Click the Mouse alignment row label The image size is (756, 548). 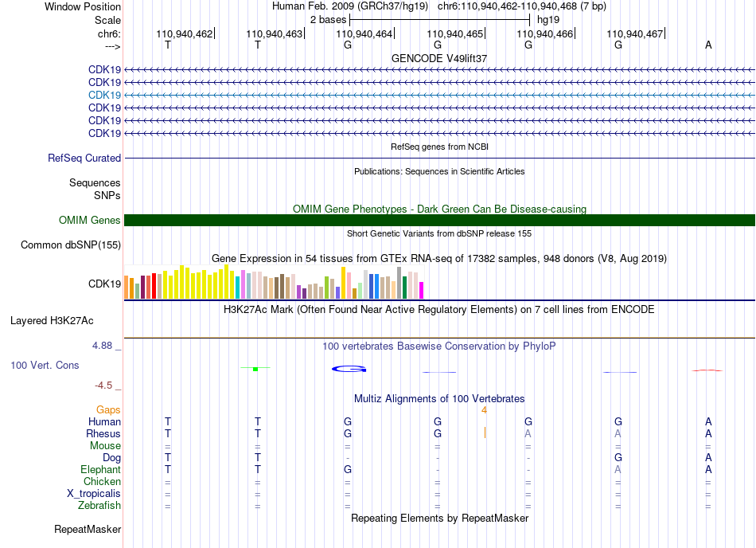(x=105, y=446)
